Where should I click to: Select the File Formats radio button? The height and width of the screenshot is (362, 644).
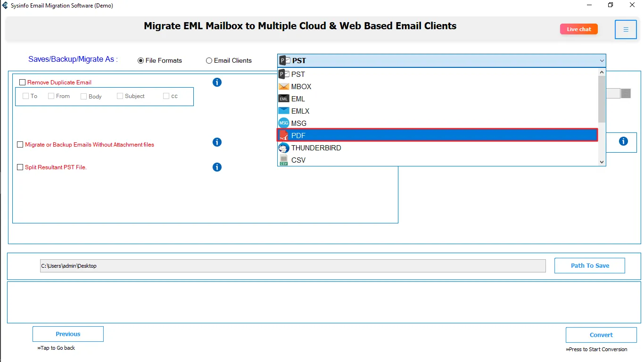[x=140, y=61]
